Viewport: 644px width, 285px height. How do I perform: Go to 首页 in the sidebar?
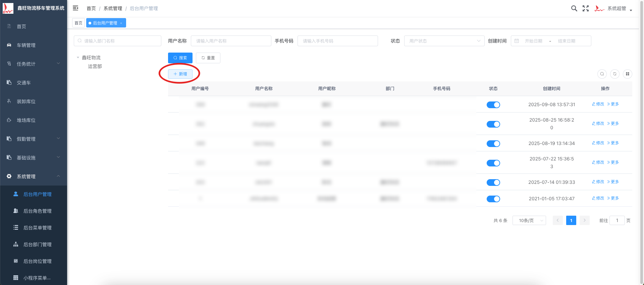click(x=34, y=26)
